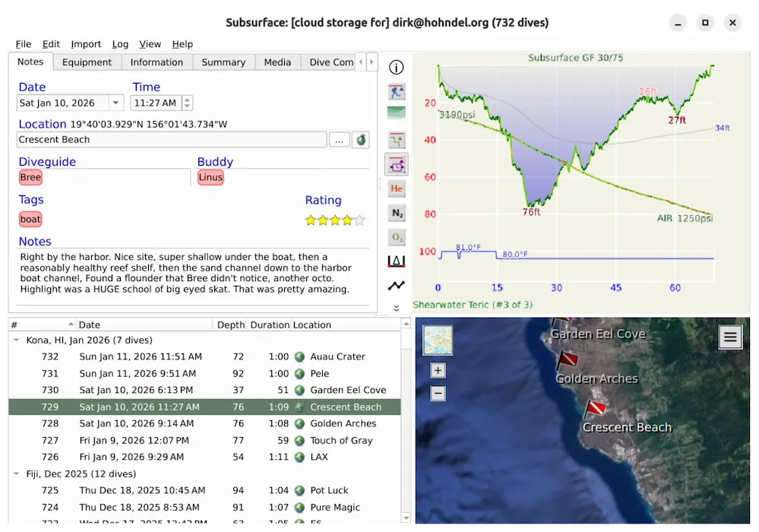The image size is (759, 532).
Task: Toggle the running diver NDL/TTS icon
Action: 397,91
